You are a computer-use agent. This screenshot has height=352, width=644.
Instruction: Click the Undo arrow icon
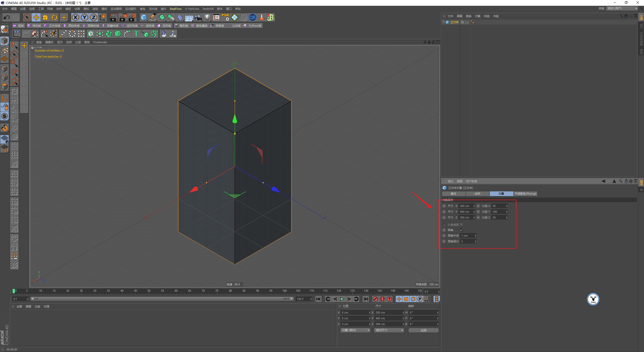[7, 17]
